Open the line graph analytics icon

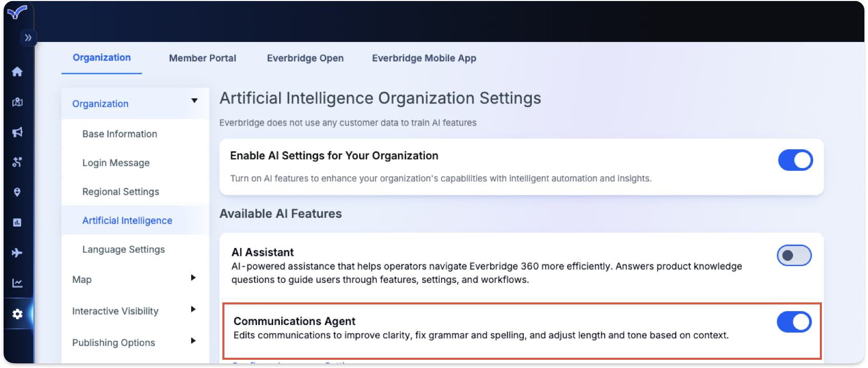17,283
